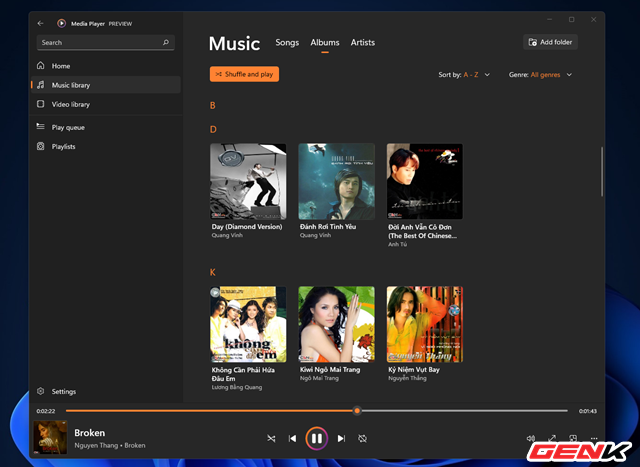Open Video library in sidebar
The image size is (640, 467).
(x=106, y=104)
